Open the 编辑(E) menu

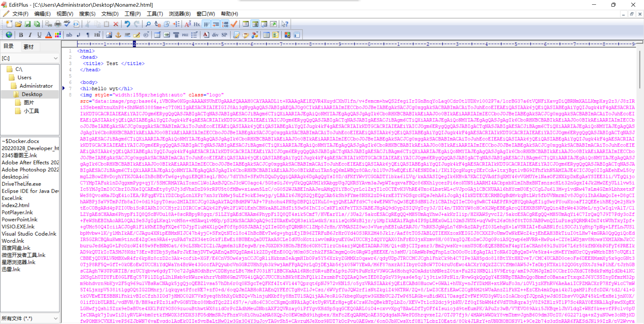click(x=42, y=14)
